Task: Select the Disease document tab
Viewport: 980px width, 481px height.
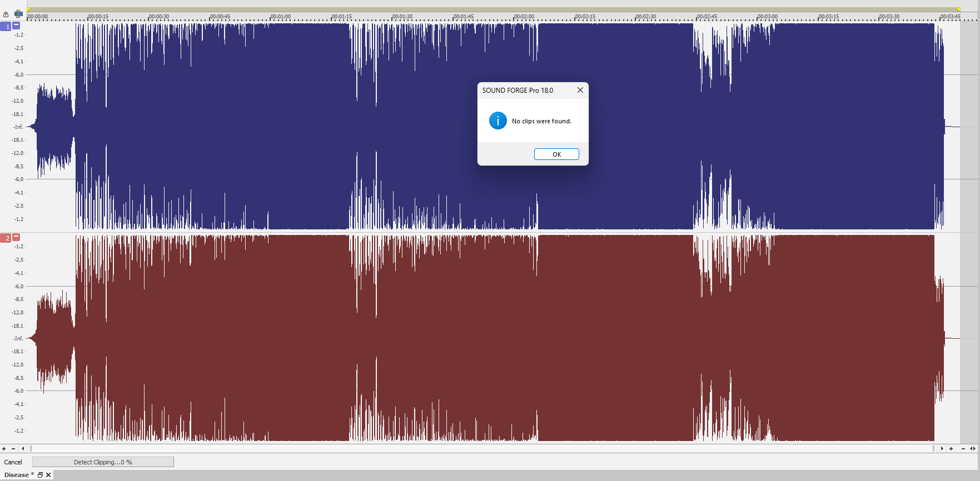Action: pos(17,475)
